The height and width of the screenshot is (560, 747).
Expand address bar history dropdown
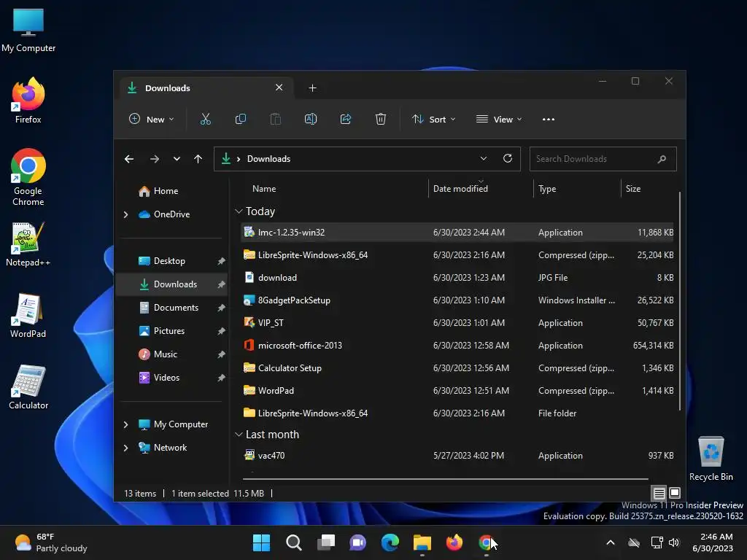click(484, 158)
